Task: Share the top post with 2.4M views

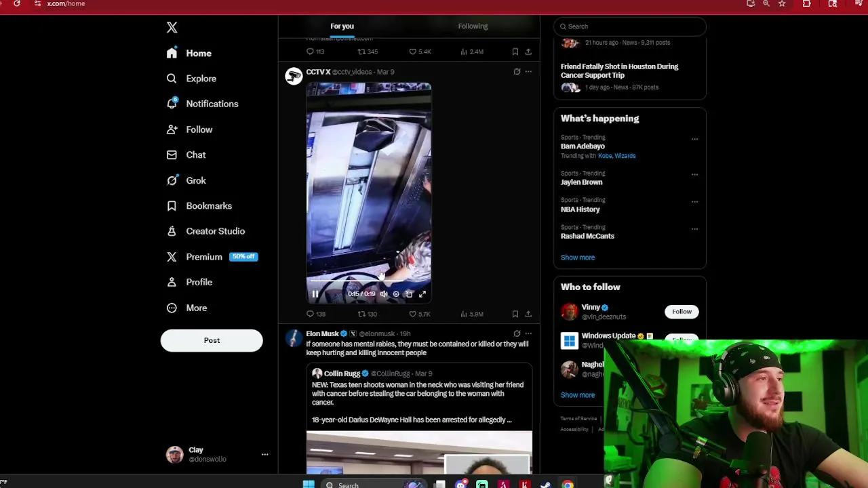Action: click(528, 52)
